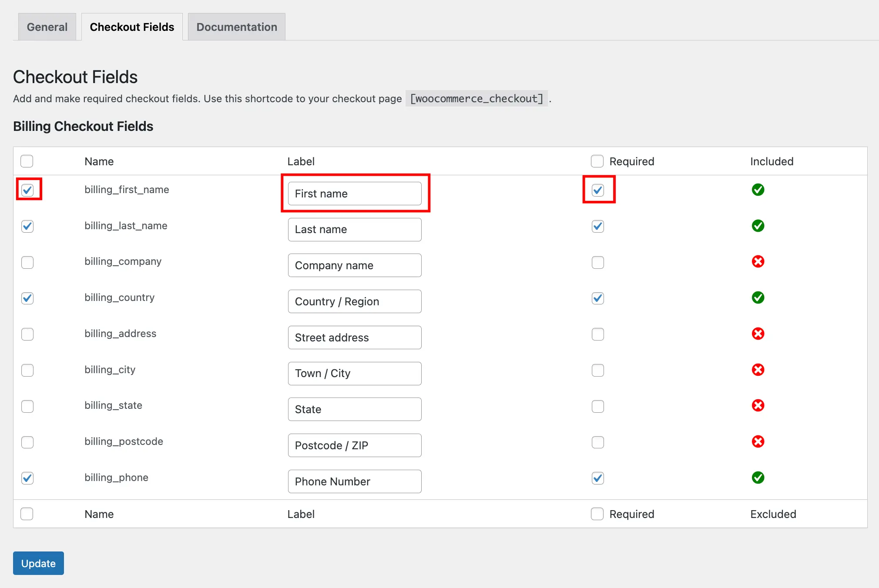This screenshot has width=879, height=588.
Task: Select the Postcode / ZIP label field
Action: click(355, 445)
